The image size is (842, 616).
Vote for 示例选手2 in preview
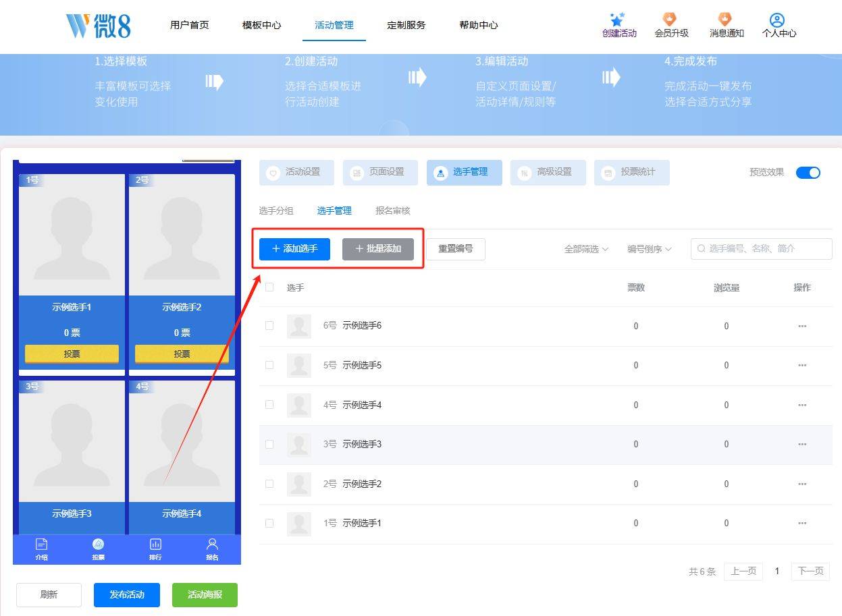click(182, 354)
